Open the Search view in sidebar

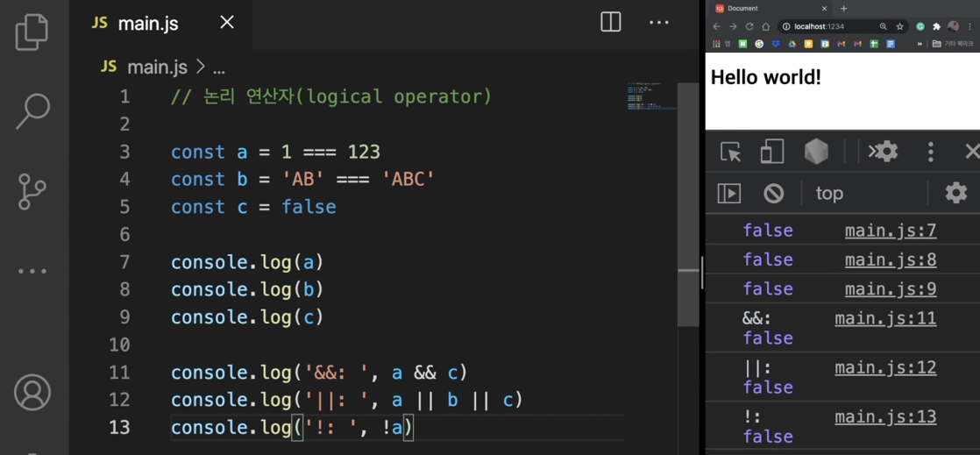pos(32,111)
